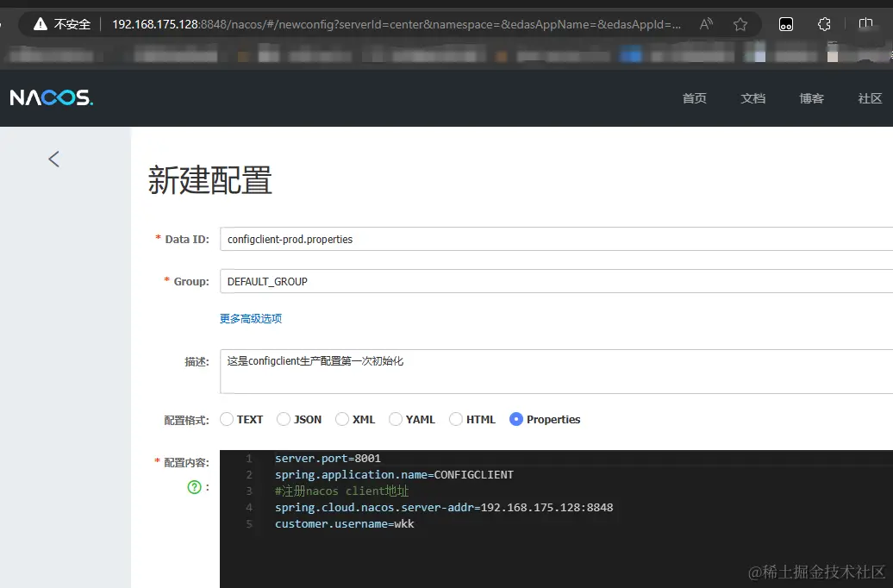Click the 描述 description text area

557,372
